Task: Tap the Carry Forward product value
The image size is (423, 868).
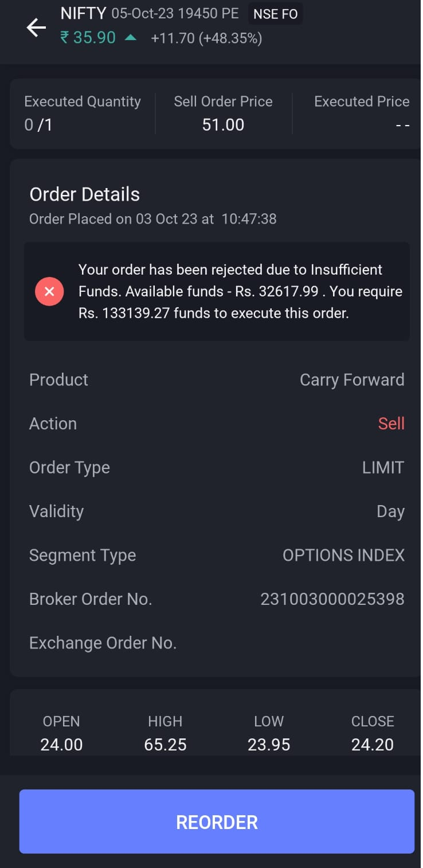Action: (352, 380)
